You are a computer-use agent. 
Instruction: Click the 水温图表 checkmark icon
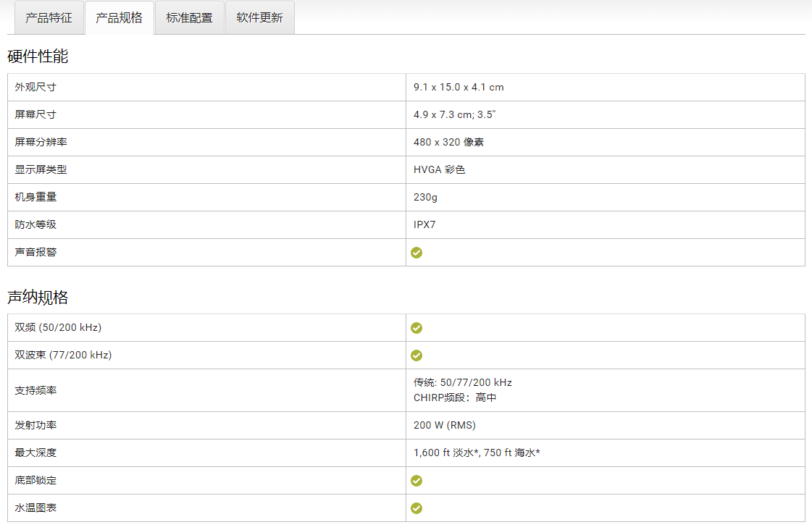(417, 508)
